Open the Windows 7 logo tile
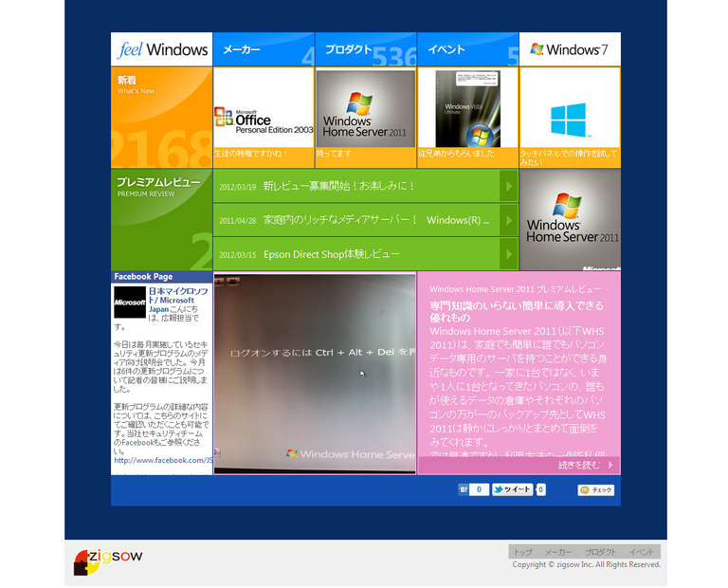This screenshot has width=728, height=588. (569, 49)
